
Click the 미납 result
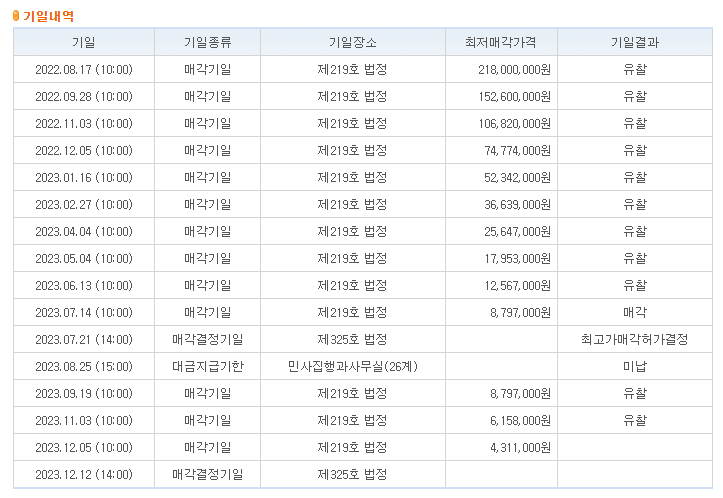(635, 367)
